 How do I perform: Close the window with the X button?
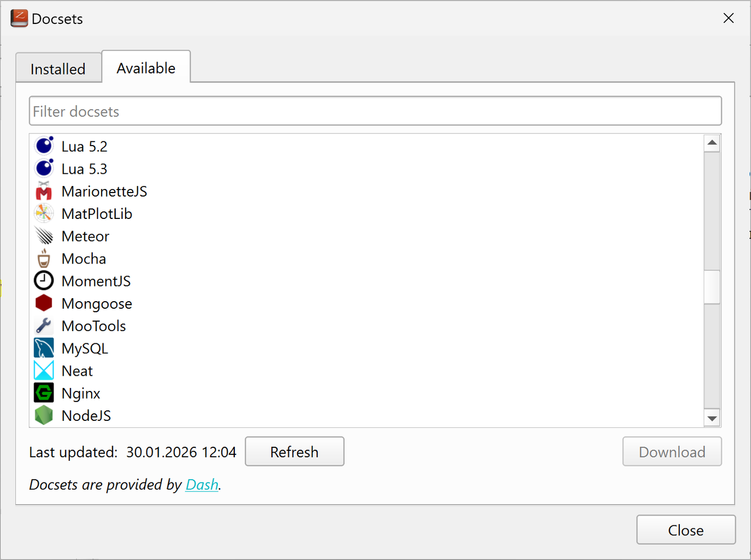click(x=729, y=18)
